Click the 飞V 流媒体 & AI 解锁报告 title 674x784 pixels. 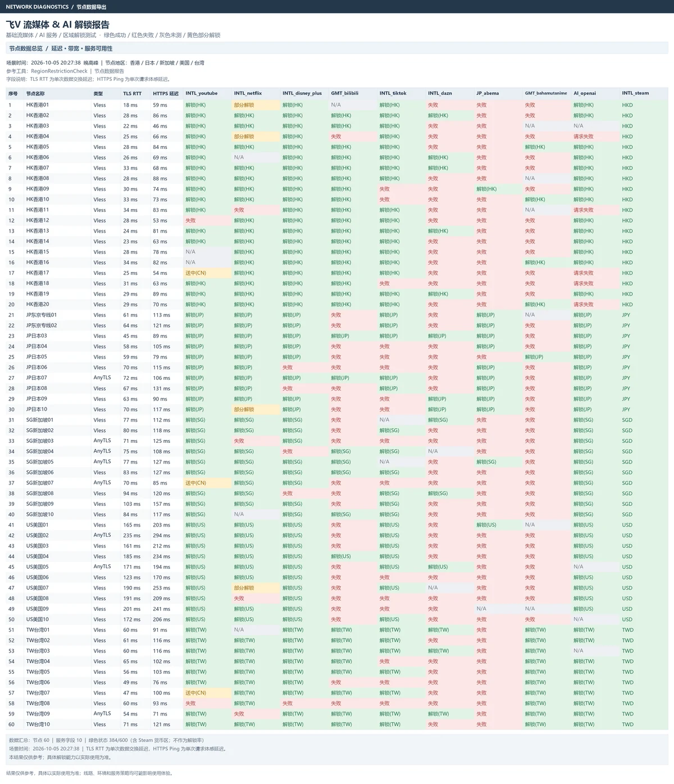click(57, 25)
